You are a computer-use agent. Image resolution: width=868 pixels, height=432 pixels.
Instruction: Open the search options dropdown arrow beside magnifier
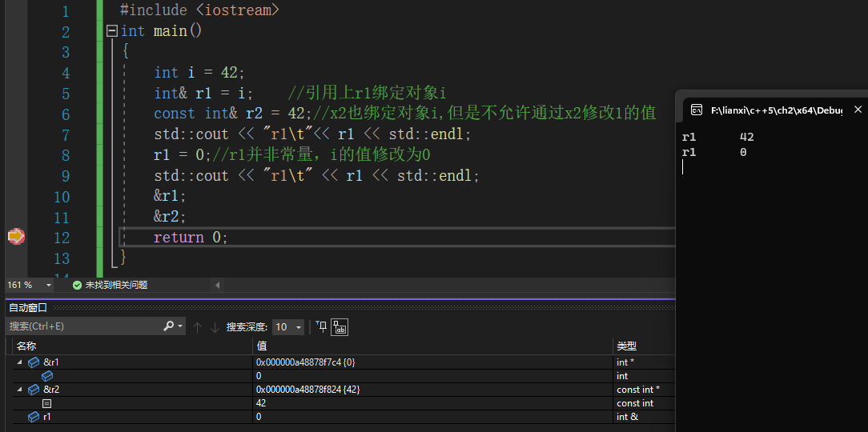180,326
